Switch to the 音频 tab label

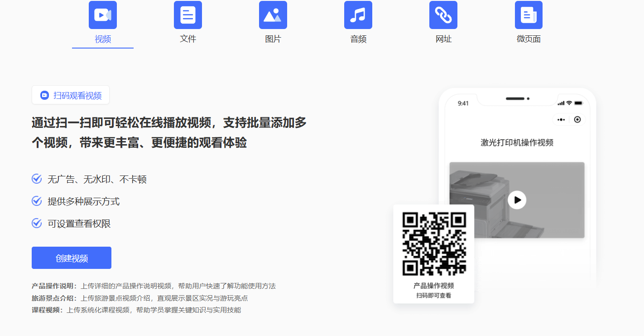358,39
